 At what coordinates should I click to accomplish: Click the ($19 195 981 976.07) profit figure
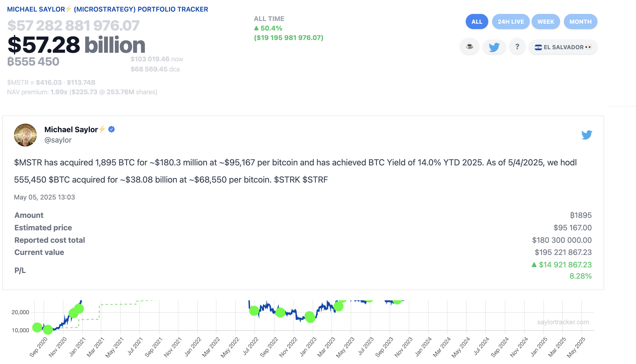click(x=289, y=38)
